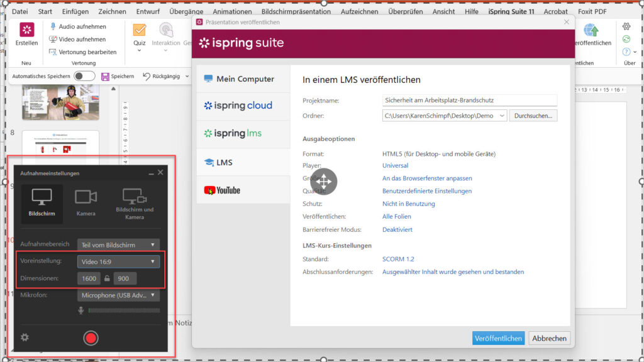Click the Abschlussanforderungen completion link
Image resolution: width=644 pixels, height=362 pixels.
(x=453, y=271)
